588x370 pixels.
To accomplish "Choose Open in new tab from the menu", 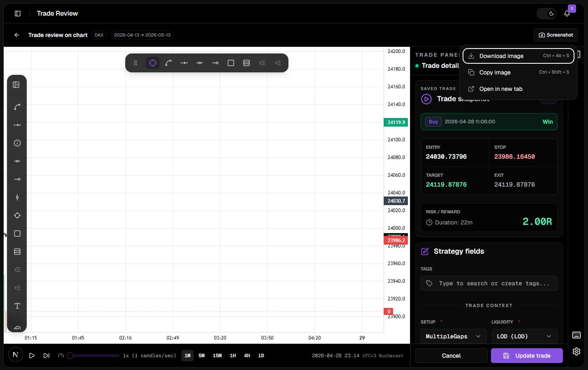I will click(x=519, y=89).
